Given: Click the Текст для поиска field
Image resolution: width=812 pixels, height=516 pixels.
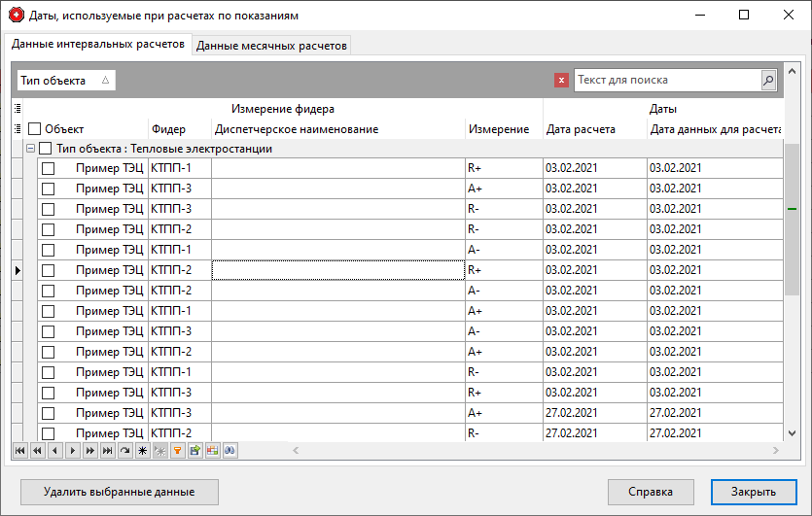Looking at the screenshot, I should 666,81.
